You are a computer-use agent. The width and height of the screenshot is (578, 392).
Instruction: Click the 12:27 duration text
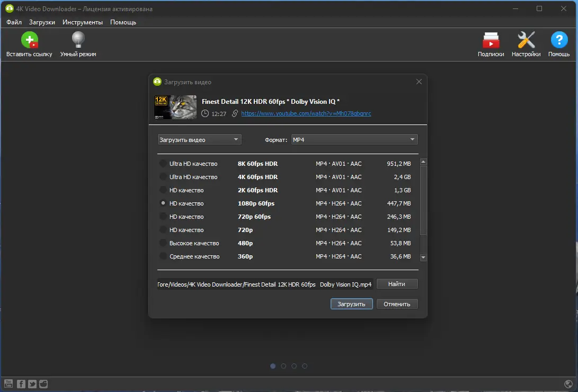coord(219,114)
